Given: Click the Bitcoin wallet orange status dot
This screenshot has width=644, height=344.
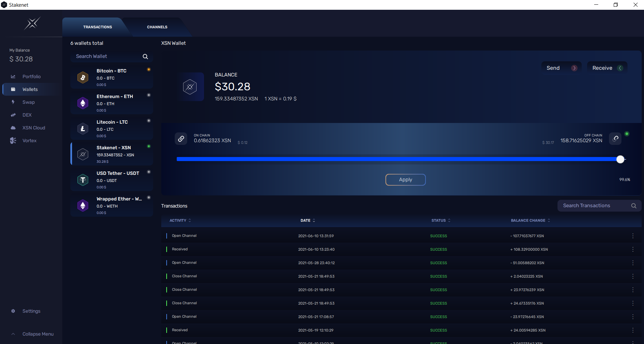Looking at the screenshot, I should pos(149,69).
